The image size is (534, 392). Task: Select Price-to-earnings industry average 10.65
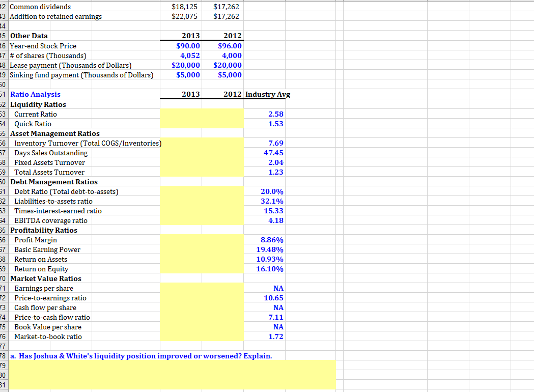[x=273, y=298]
